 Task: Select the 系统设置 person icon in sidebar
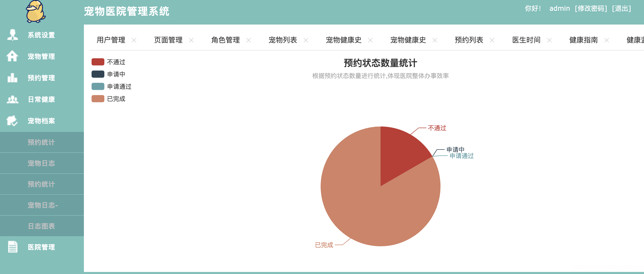[x=13, y=36]
